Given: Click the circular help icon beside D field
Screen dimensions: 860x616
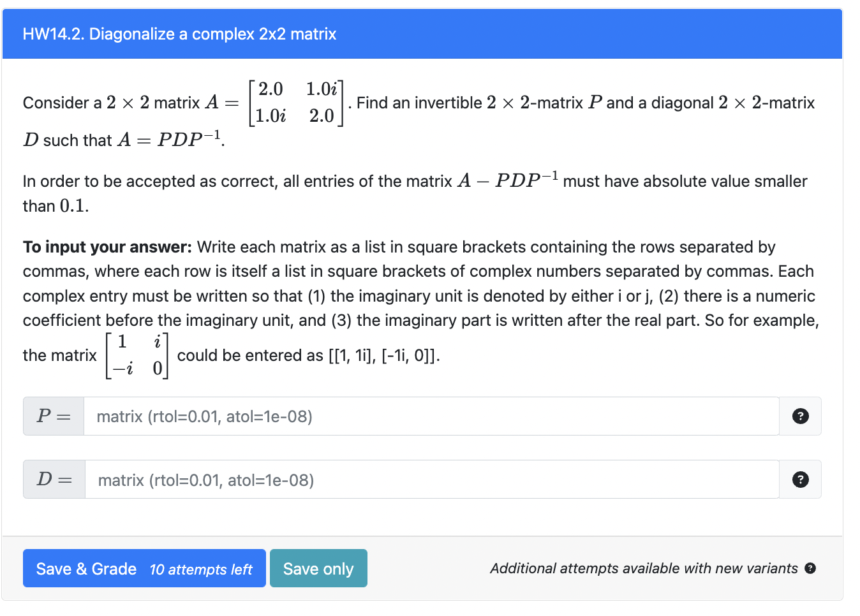Looking at the screenshot, I should point(800,480).
